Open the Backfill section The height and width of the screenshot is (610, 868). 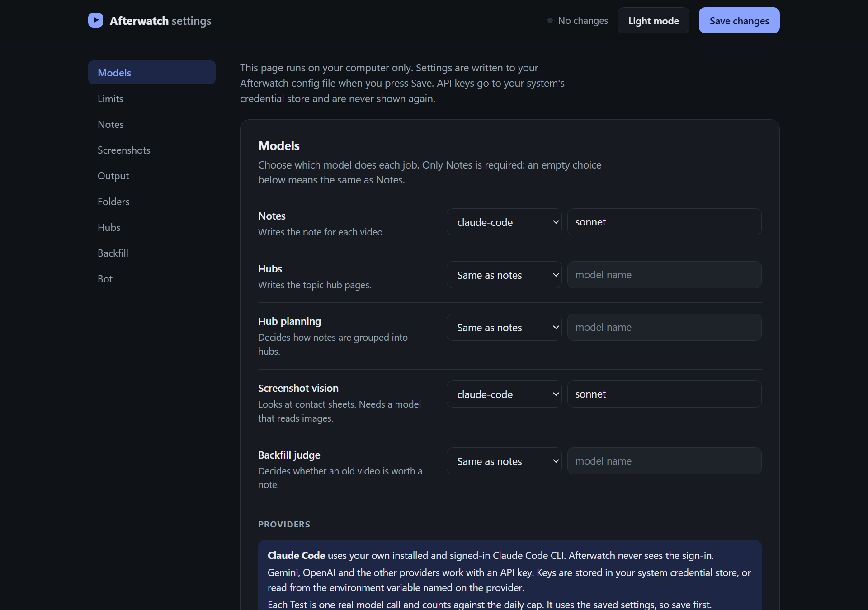[x=152, y=253]
